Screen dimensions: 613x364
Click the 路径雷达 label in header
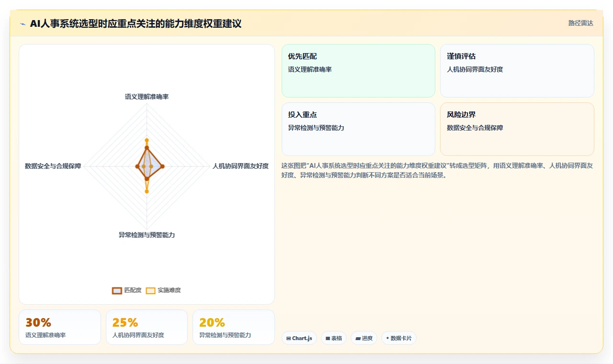point(580,23)
